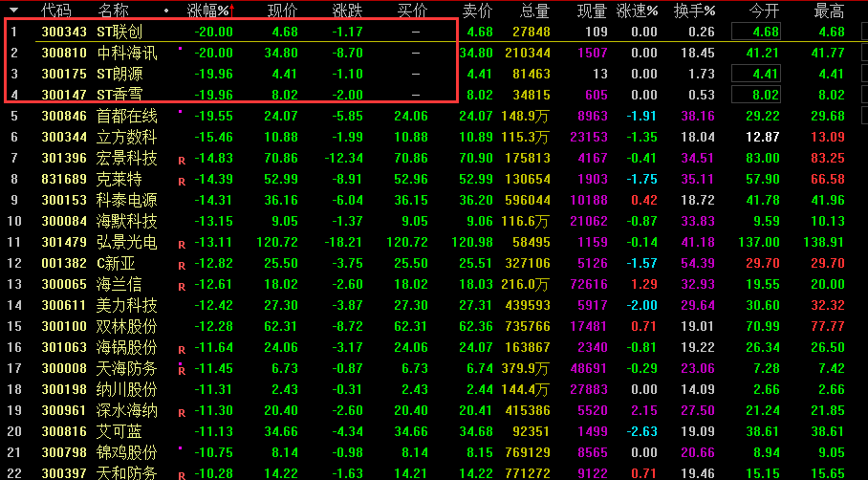The height and width of the screenshot is (480, 868).
Task: Open stock code 300810 中科海讯
Action: (64, 53)
